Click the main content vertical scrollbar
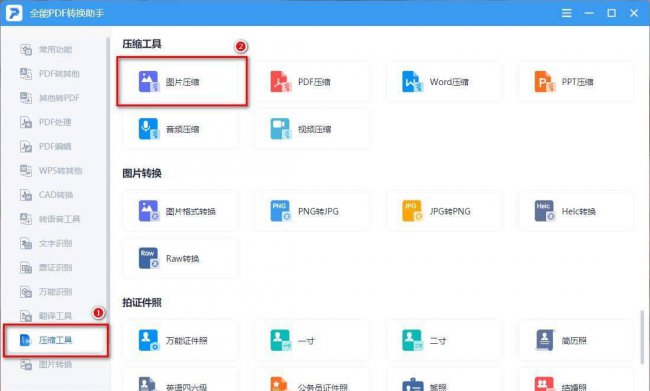Image resolution: width=650 pixels, height=391 pixels. click(642, 336)
